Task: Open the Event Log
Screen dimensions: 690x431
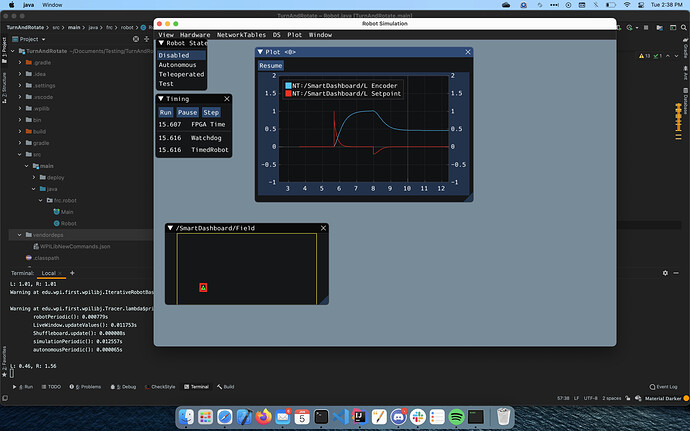Action: click(664, 387)
